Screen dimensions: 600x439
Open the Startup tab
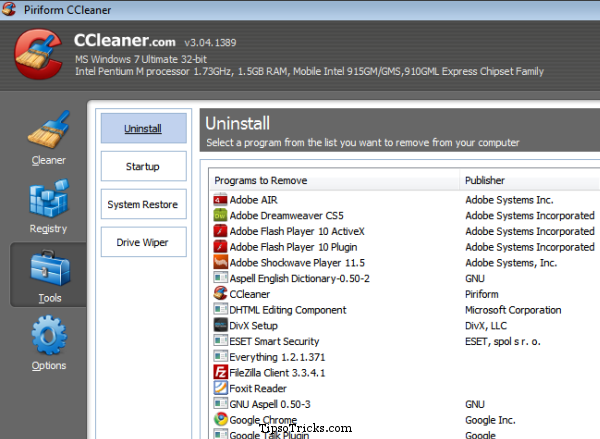point(143,166)
